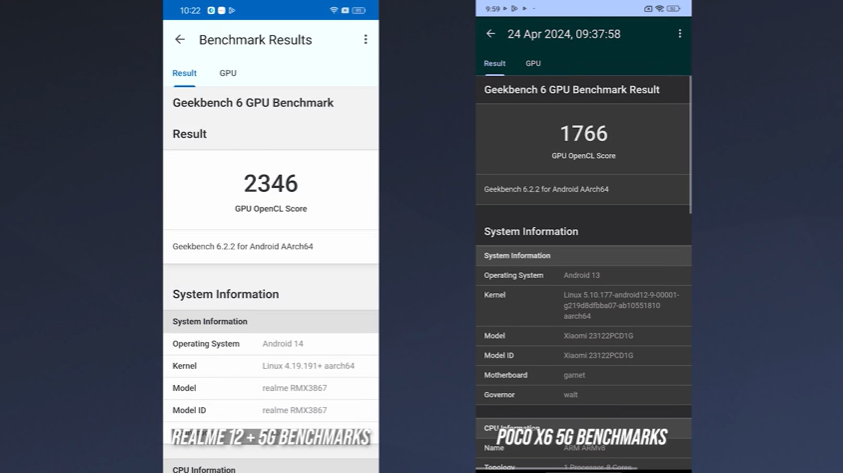Tap Wi-Fi icon in left phone status bar
Screen dimensions: 843x473
334,10
